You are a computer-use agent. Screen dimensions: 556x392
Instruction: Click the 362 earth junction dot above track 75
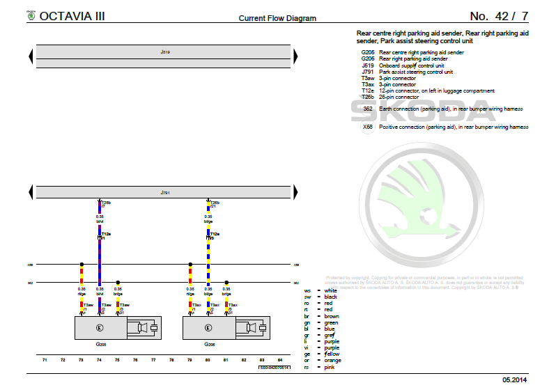[x=118, y=283]
